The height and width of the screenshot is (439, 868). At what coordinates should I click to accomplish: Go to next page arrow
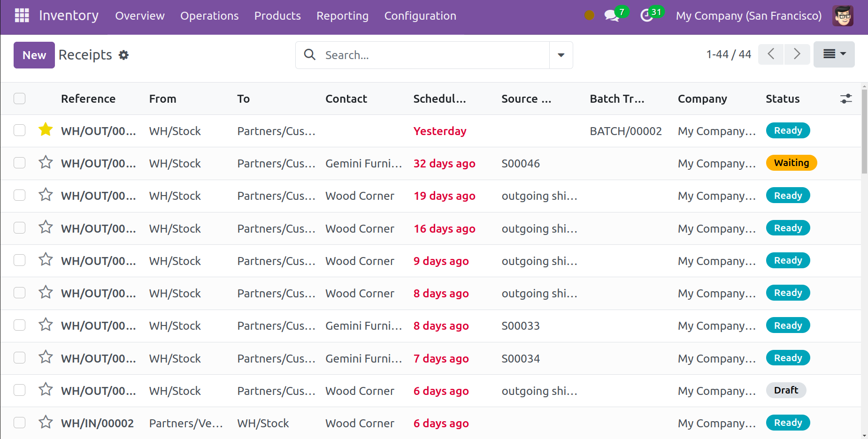(x=797, y=54)
